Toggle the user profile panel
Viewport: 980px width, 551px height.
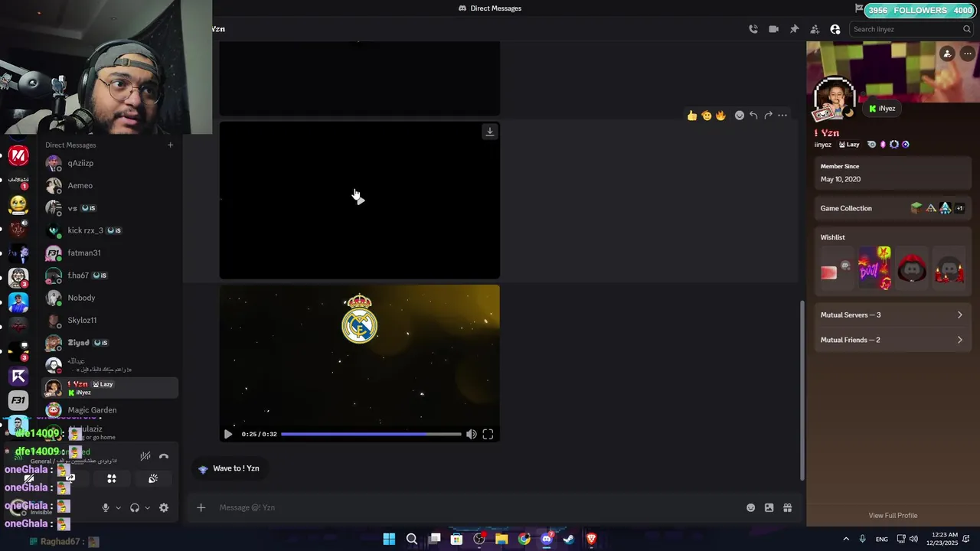pyautogui.click(x=835, y=29)
